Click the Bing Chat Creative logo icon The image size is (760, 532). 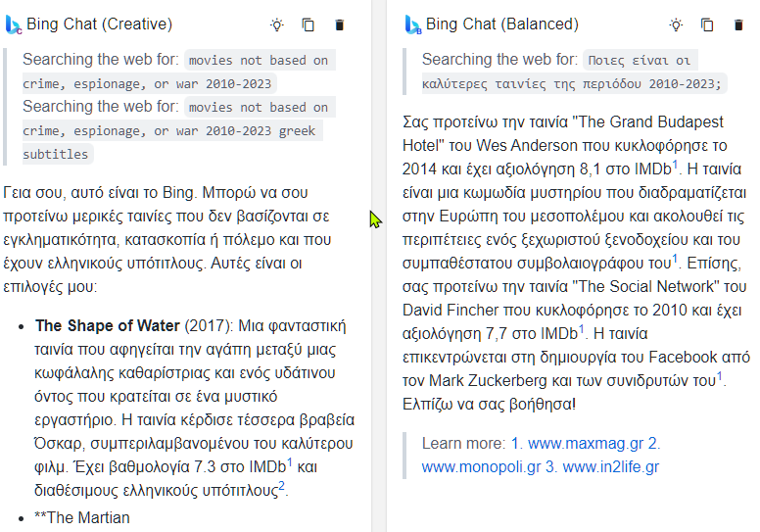click(x=14, y=25)
